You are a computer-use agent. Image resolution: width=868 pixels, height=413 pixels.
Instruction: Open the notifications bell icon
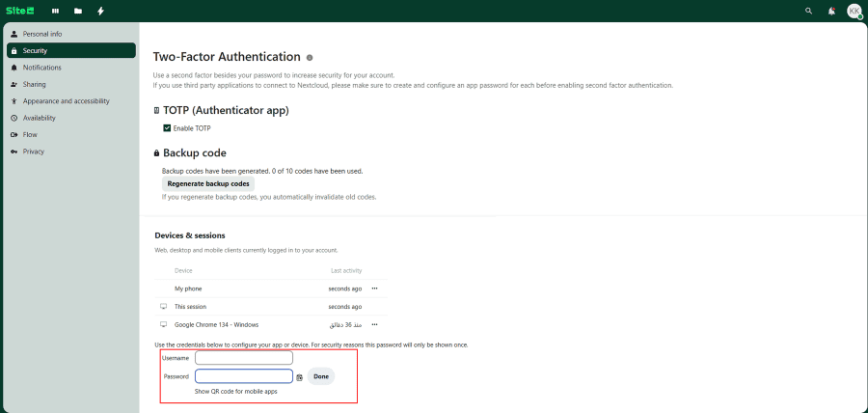831,11
